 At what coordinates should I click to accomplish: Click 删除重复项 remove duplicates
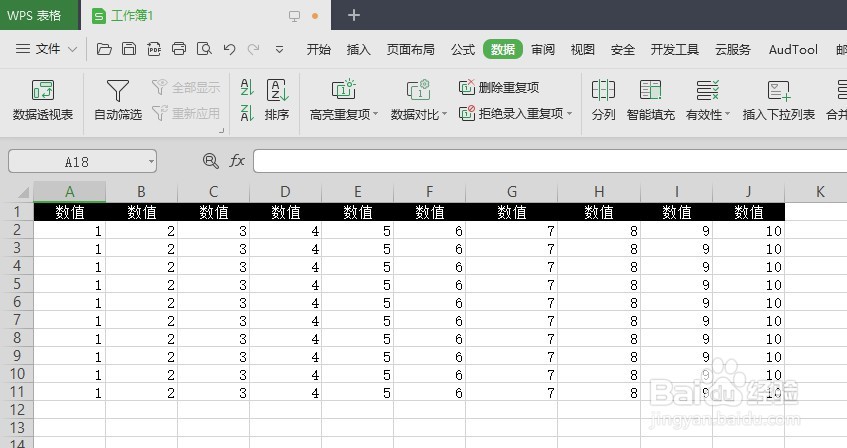click(x=499, y=87)
